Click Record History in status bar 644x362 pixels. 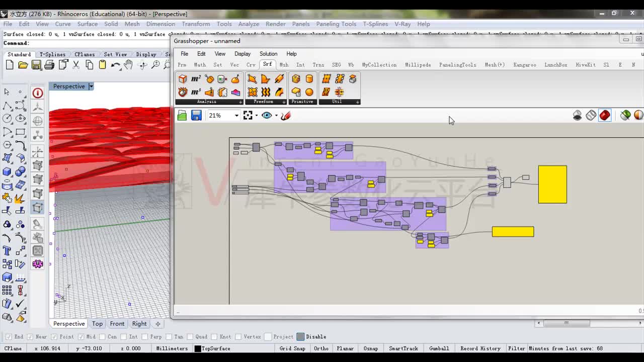click(480, 348)
